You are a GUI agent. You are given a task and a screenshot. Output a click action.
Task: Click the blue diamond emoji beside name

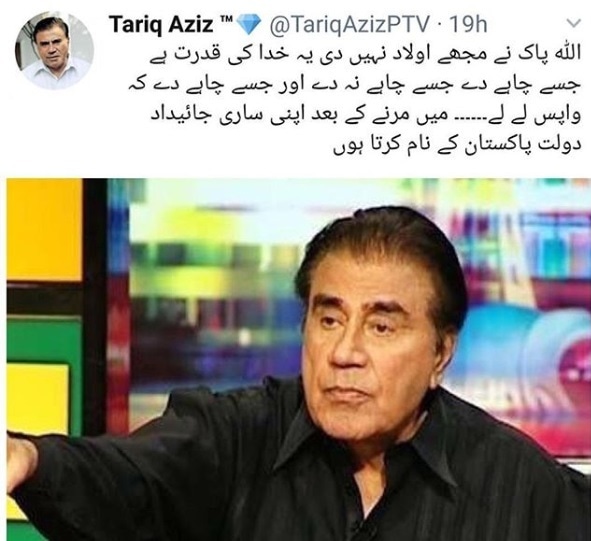tap(248, 24)
